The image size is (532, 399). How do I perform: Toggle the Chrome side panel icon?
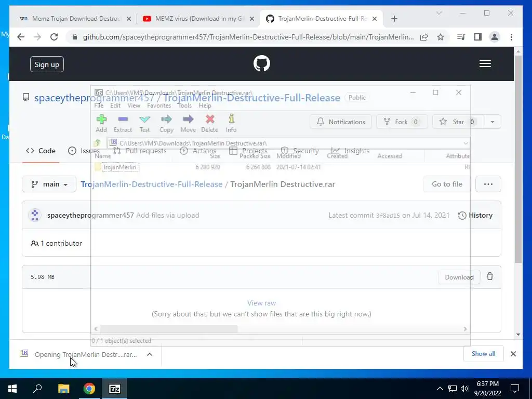(x=478, y=37)
